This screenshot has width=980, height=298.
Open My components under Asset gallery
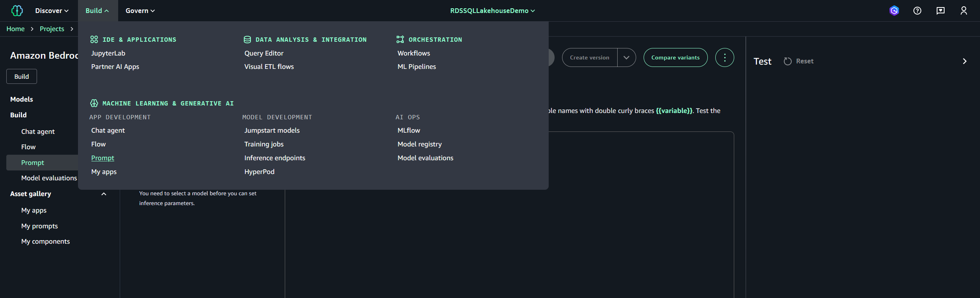(46, 241)
